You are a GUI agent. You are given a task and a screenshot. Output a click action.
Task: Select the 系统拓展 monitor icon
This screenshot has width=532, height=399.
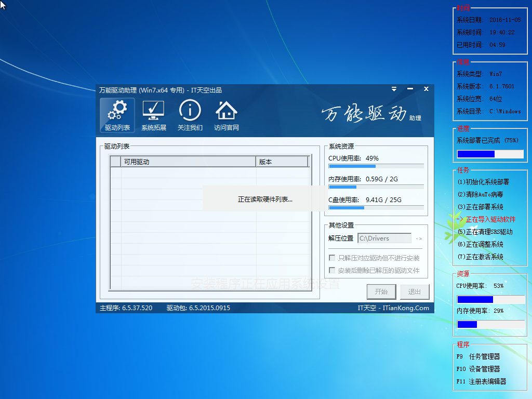(x=153, y=115)
